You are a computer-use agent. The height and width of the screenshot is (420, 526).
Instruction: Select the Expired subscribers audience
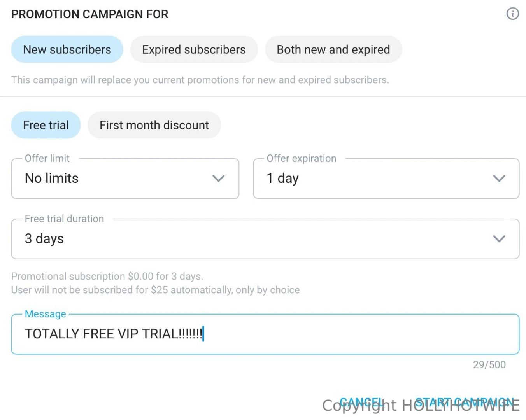(194, 49)
